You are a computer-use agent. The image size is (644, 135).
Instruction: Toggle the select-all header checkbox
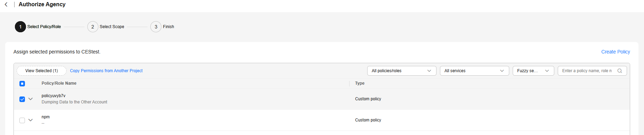22,84
